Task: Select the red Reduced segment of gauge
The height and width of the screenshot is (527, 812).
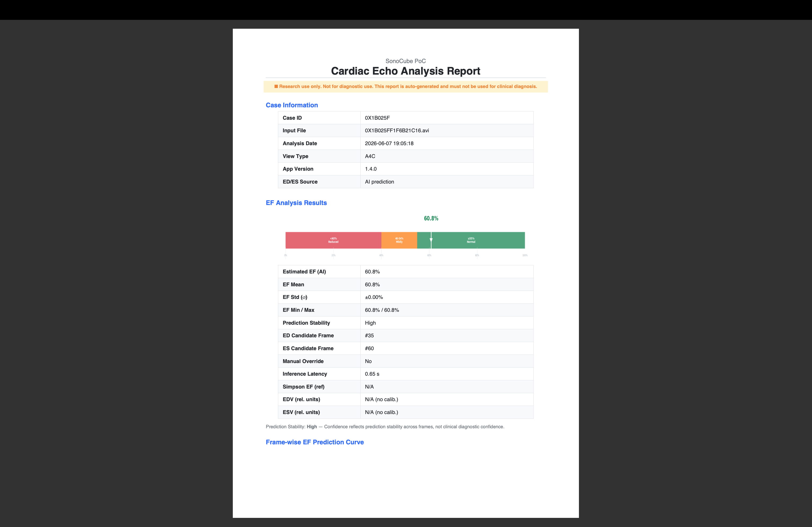Action: (333, 240)
